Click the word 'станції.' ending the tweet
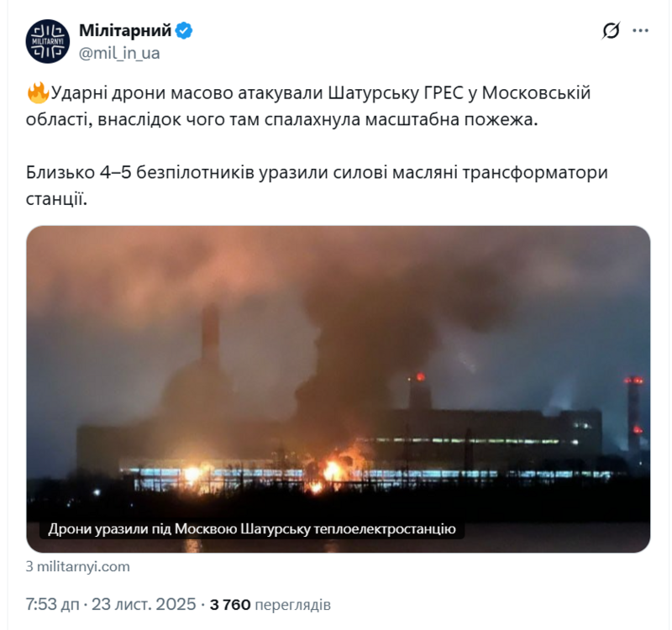 (x=56, y=198)
